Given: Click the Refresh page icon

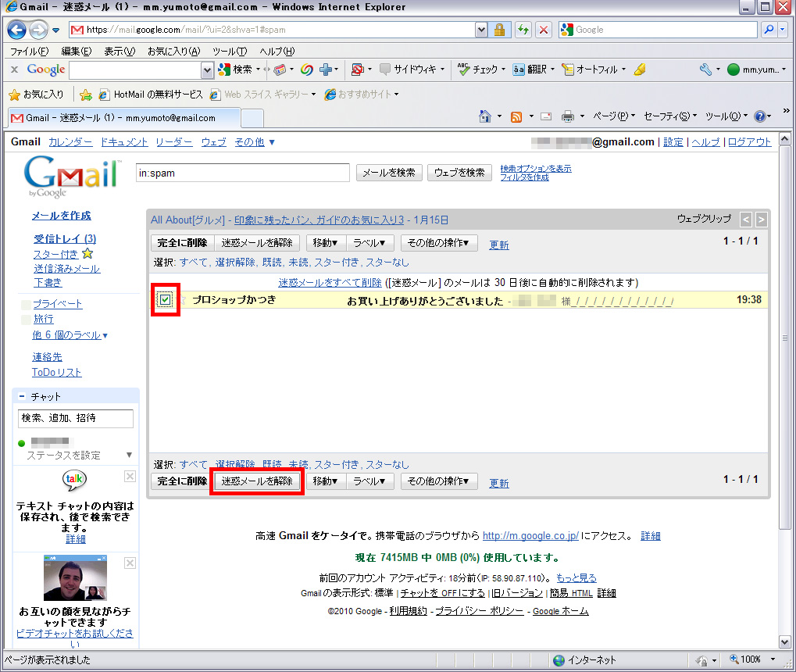Looking at the screenshot, I should 523,30.
